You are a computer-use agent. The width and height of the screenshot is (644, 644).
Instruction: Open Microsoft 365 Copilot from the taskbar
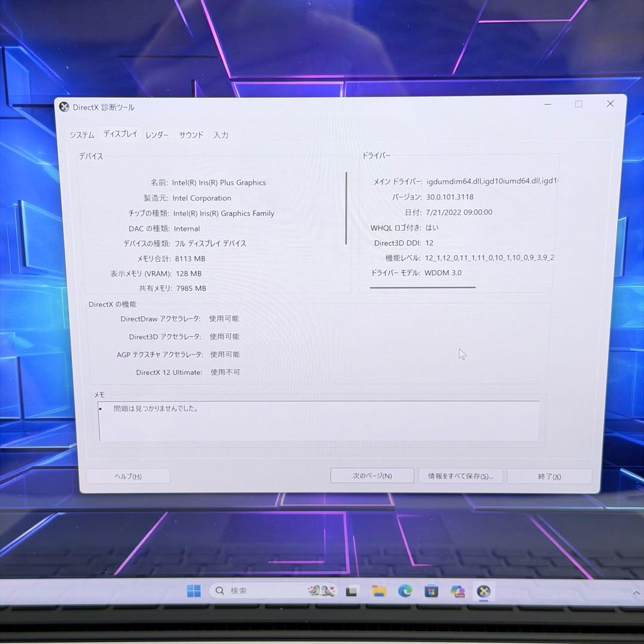click(x=457, y=592)
